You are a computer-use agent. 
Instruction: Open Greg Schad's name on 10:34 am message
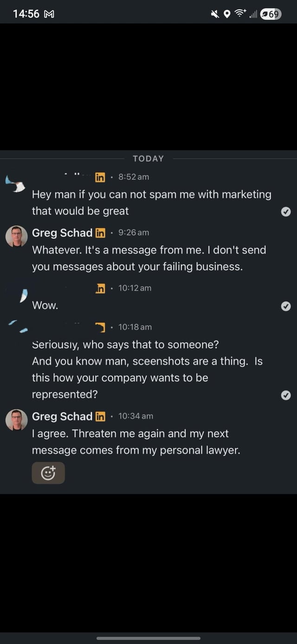(62, 416)
